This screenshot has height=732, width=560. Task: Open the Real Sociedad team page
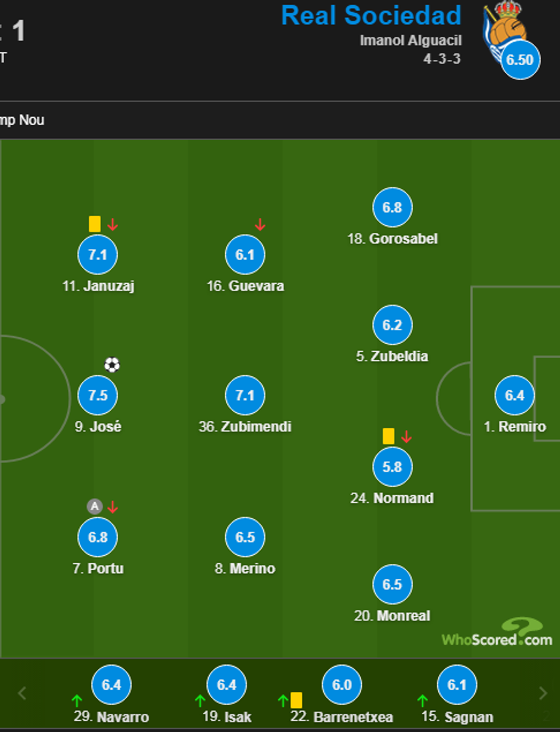[x=371, y=16]
